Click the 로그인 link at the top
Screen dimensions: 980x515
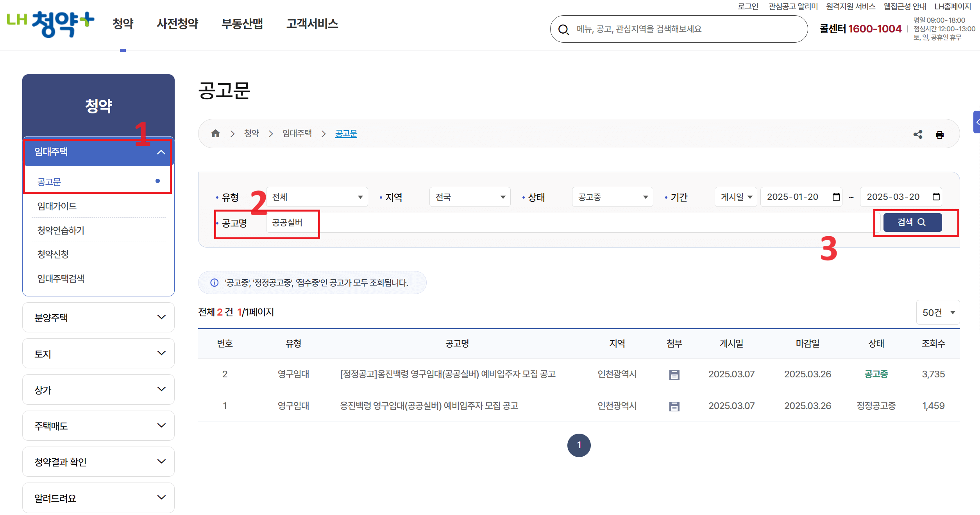[748, 6]
